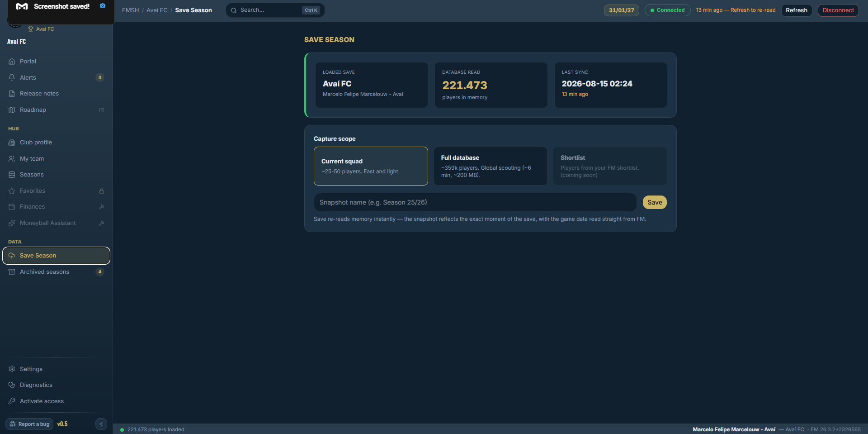The image size is (868, 434).
Task: Click the red Disconnect button
Action: [x=838, y=10]
